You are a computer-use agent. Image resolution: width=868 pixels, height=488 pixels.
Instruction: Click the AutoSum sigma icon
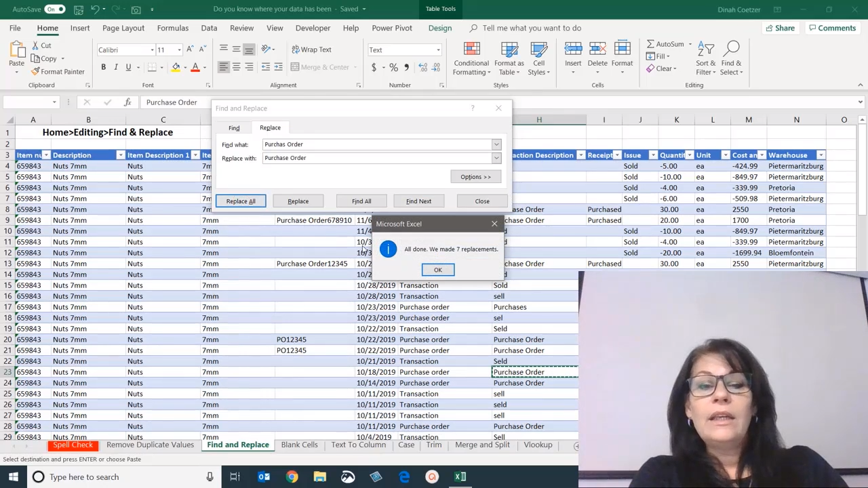[x=650, y=44]
